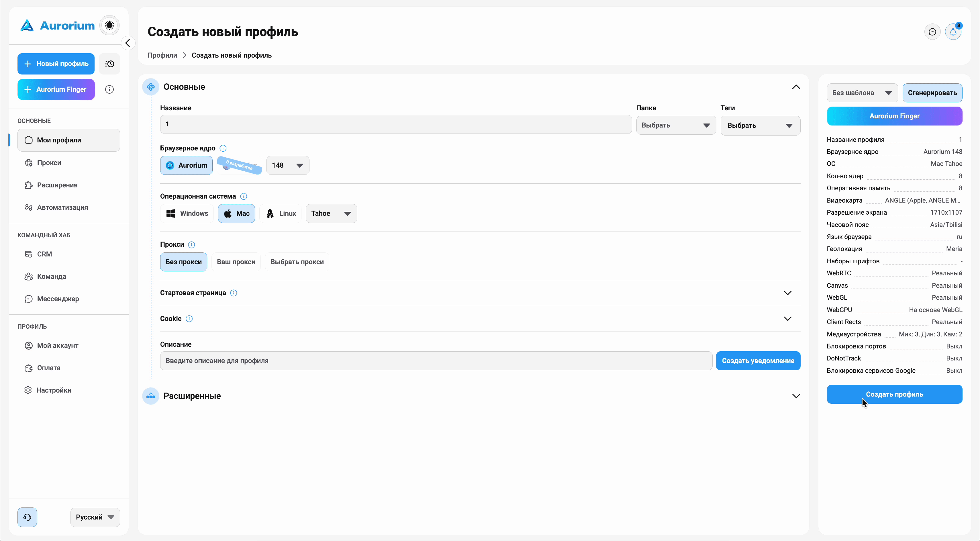
Task: Choose Windows as operating system
Action: coord(187,213)
